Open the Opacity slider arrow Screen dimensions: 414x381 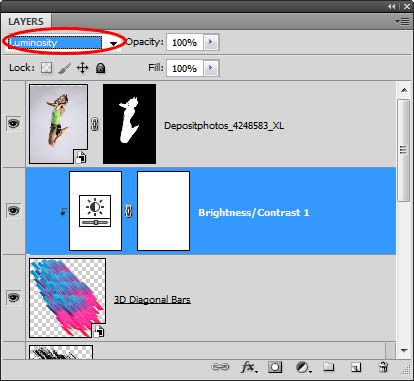211,42
